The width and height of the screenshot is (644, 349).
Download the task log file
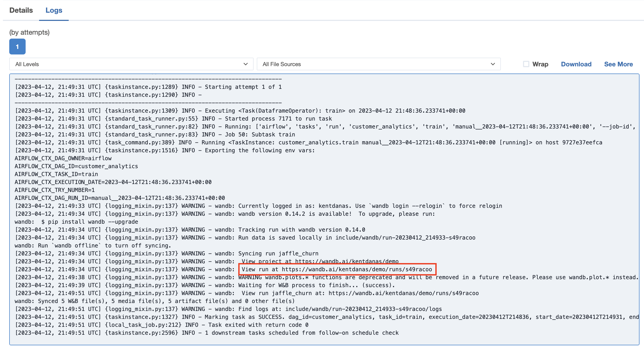click(576, 64)
